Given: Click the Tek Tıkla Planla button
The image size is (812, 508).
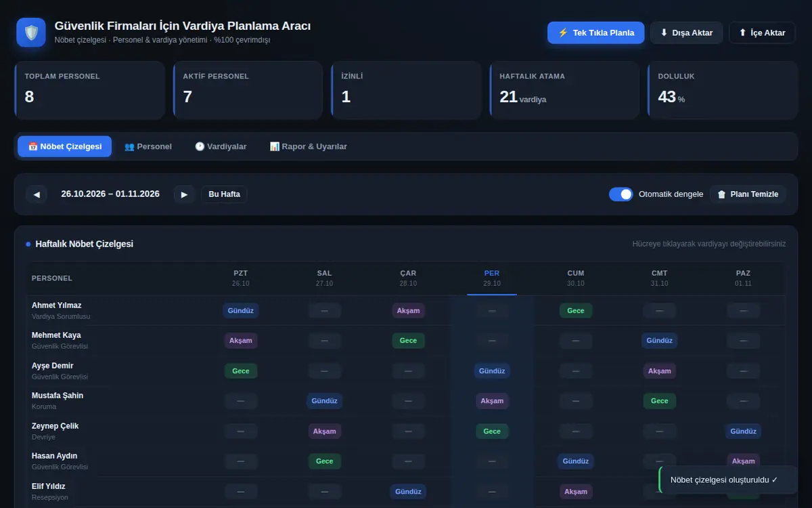Looking at the screenshot, I should pos(596,33).
